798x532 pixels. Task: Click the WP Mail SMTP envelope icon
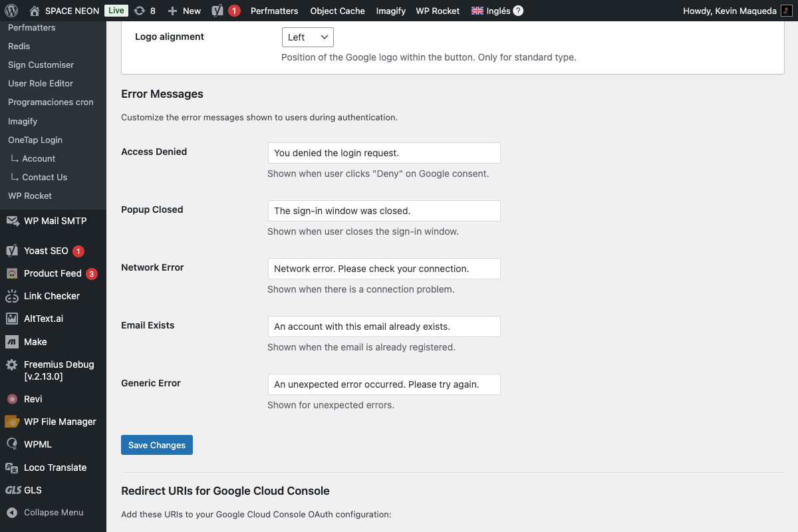(x=13, y=221)
